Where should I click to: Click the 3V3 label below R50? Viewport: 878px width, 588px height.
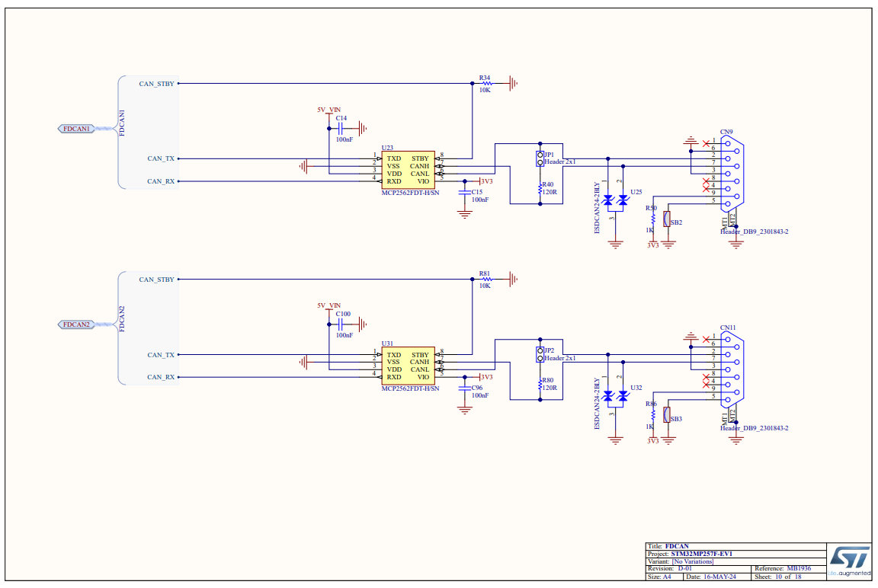coord(653,245)
